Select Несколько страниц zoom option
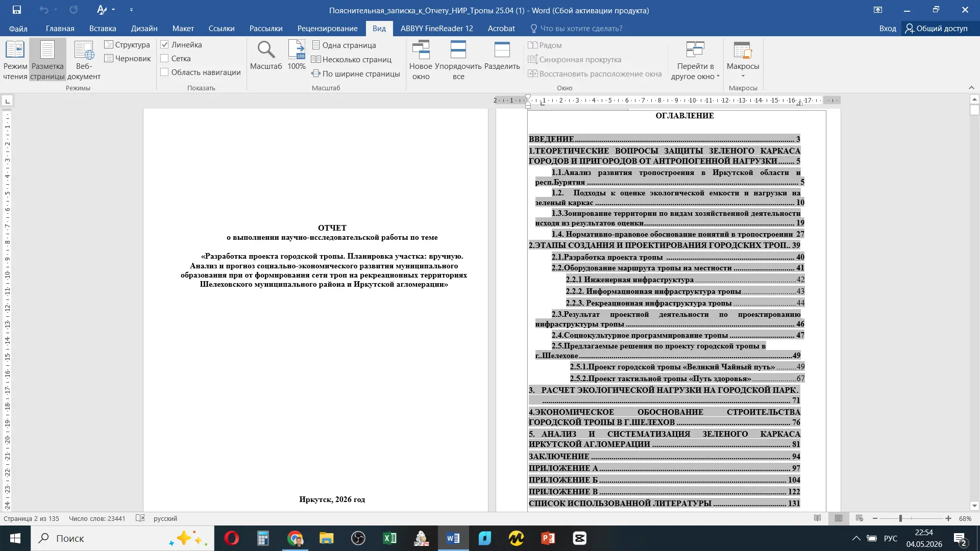 (351, 60)
